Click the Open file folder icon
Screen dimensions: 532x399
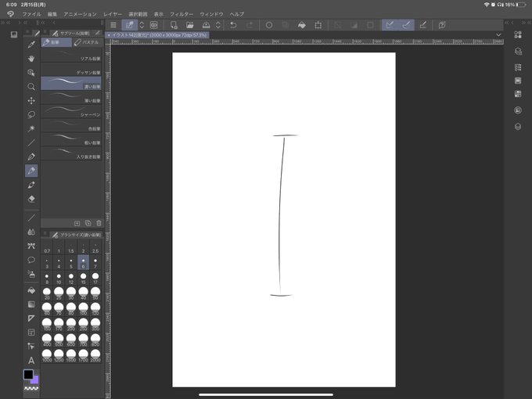click(189, 25)
